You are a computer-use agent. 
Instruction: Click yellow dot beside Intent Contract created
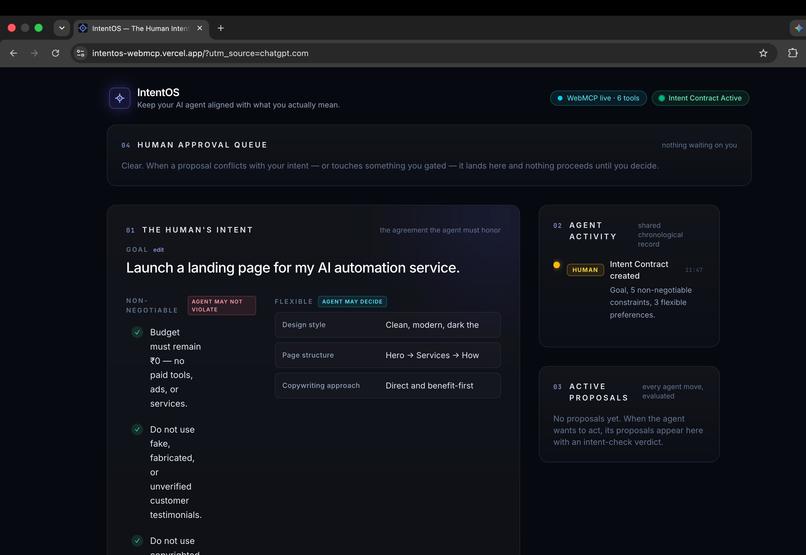[x=556, y=265]
